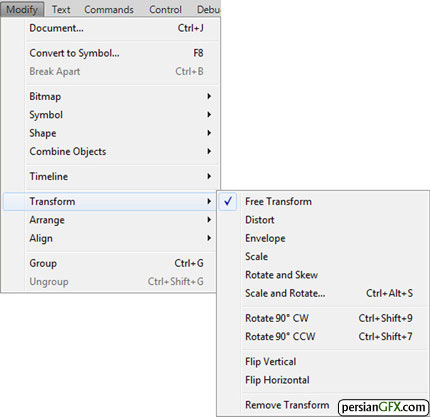Toggle the Free Transform checkmark
Image resolution: width=430 pixels, height=417 pixels.
point(228,201)
